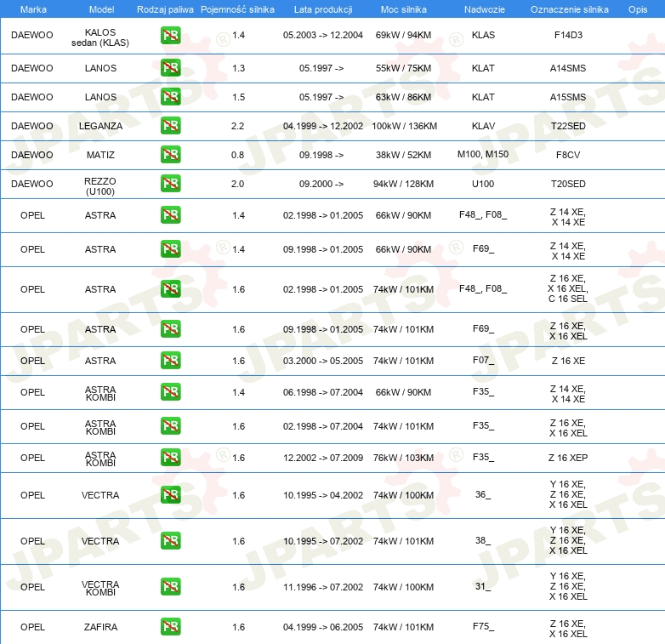Click the Opis column header

point(638,9)
